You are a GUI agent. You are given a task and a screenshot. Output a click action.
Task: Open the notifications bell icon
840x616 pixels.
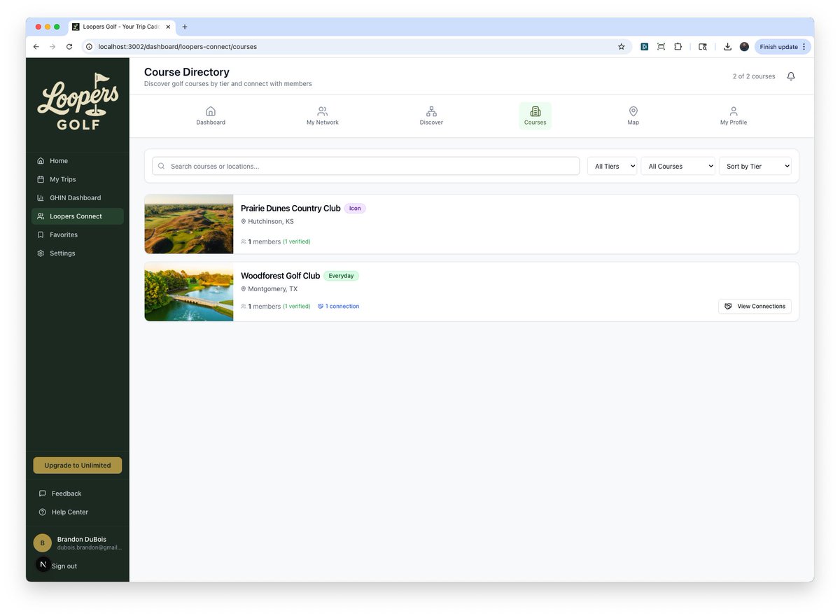click(791, 76)
